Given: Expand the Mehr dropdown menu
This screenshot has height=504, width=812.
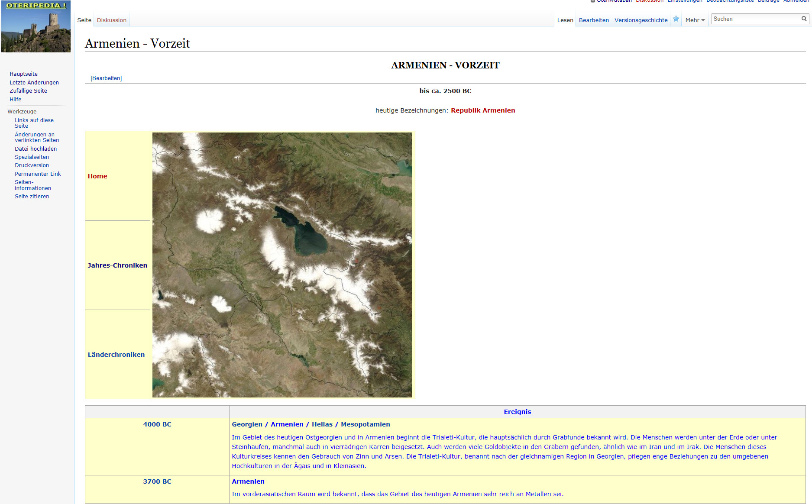Looking at the screenshot, I should [695, 20].
